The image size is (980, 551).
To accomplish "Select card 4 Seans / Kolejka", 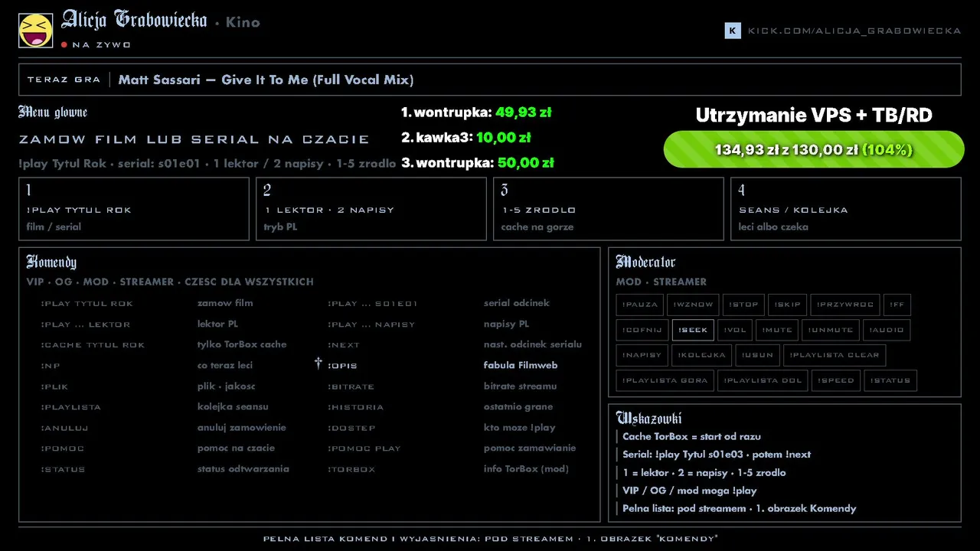I will (x=846, y=209).
